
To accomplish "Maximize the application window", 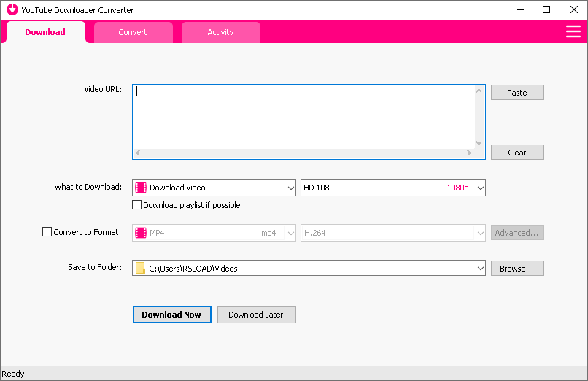I will tap(546, 9).
